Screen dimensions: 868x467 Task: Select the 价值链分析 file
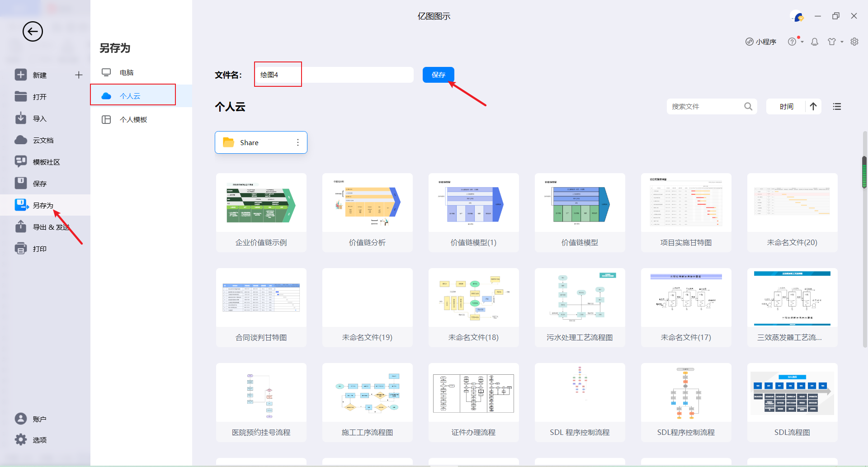click(368, 212)
